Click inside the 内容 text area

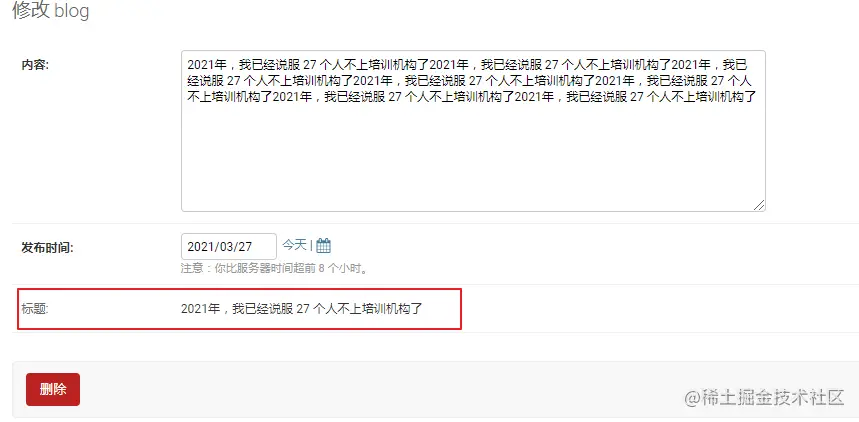pyautogui.click(x=473, y=131)
